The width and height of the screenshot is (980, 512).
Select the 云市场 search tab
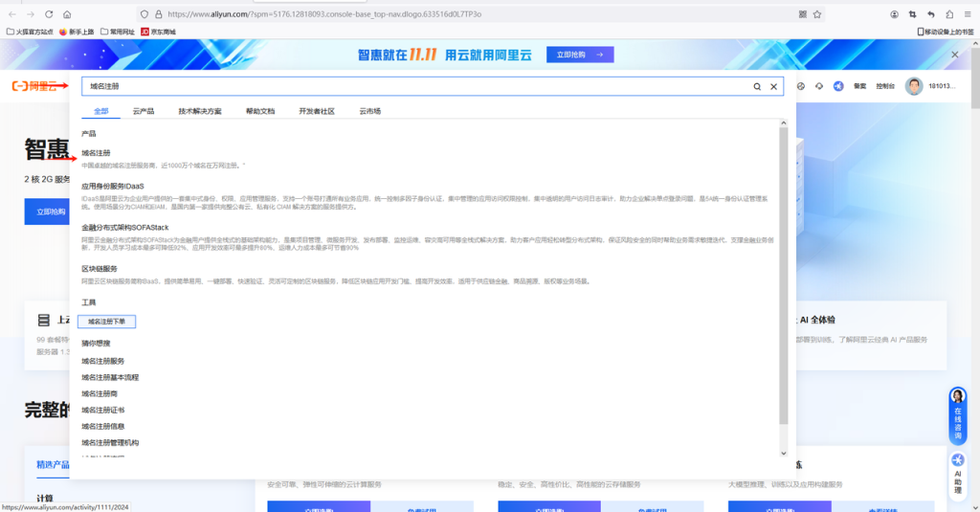tap(369, 111)
